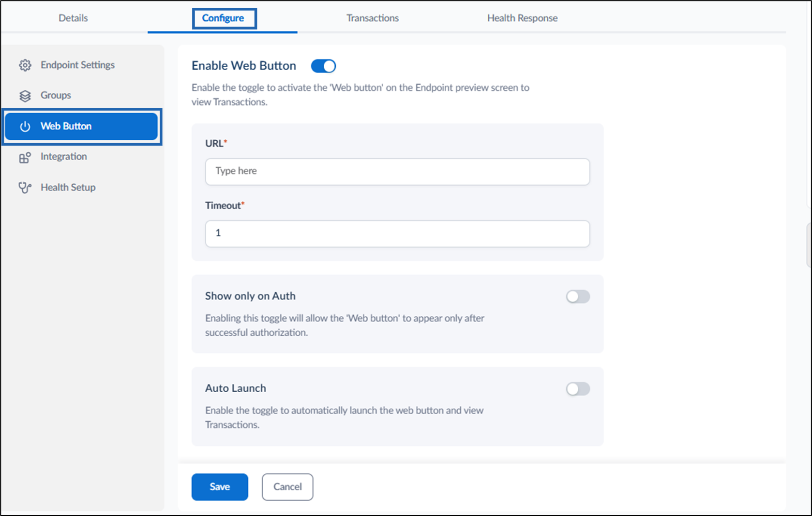This screenshot has width=812, height=516.
Task: Enable the Show only on Auth toggle
Action: (x=578, y=296)
